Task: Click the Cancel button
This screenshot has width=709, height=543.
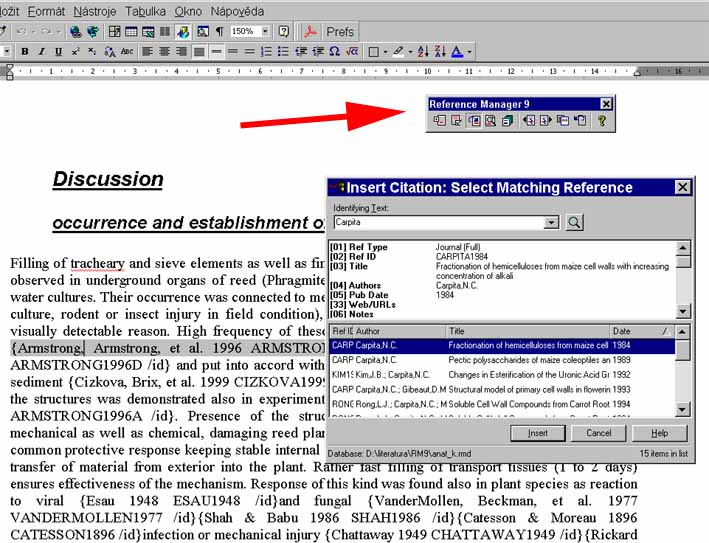Action: [599, 433]
